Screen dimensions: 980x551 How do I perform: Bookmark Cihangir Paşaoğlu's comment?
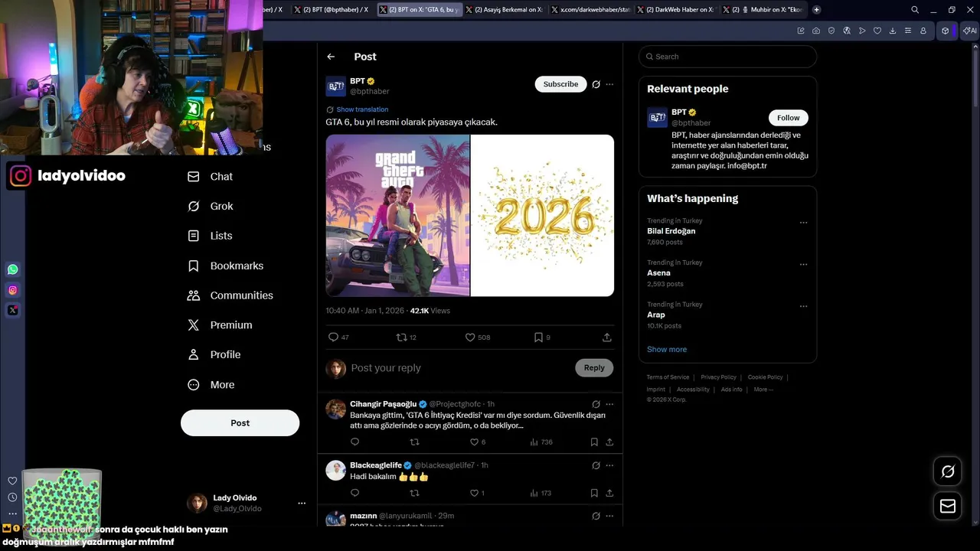point(594,442)
